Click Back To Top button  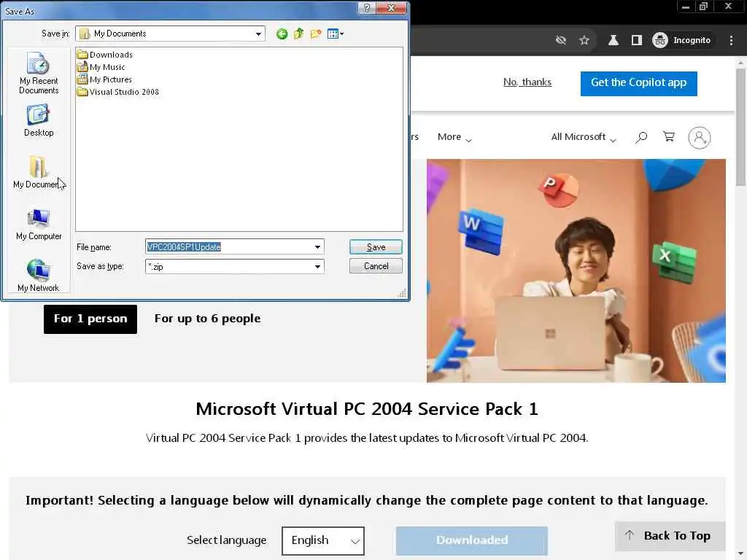click(670, 536)
